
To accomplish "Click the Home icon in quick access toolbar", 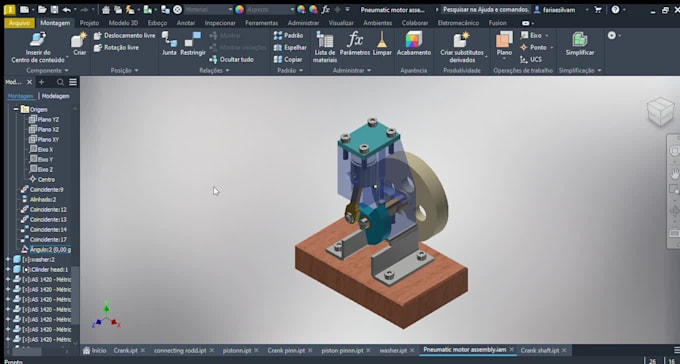I will tap(106, 10).
